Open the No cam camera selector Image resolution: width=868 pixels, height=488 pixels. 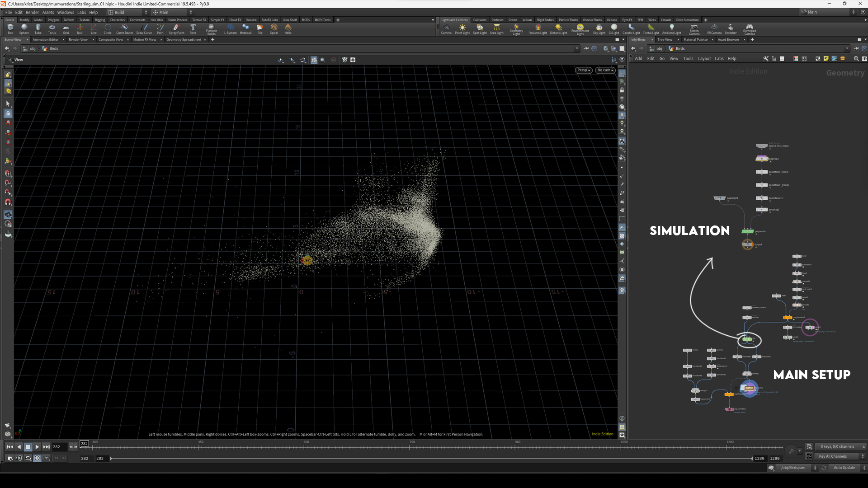click(x=604, y=70)
